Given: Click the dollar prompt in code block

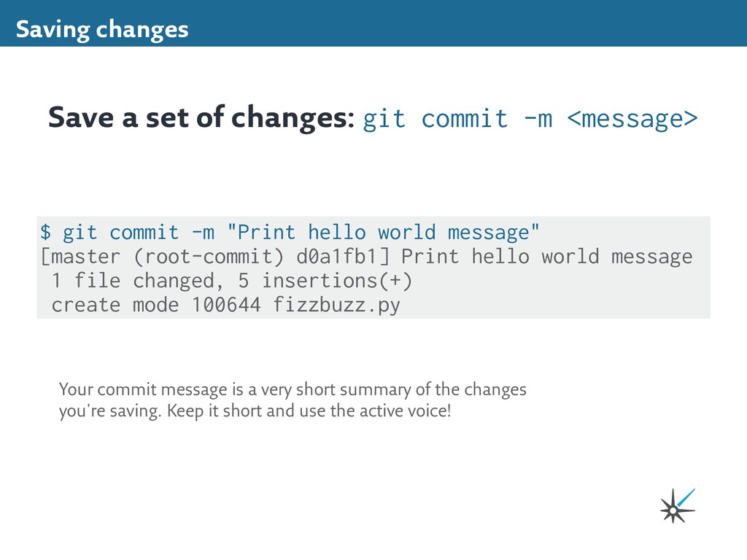Looking at the screenshot, I should tap(45, 233).
